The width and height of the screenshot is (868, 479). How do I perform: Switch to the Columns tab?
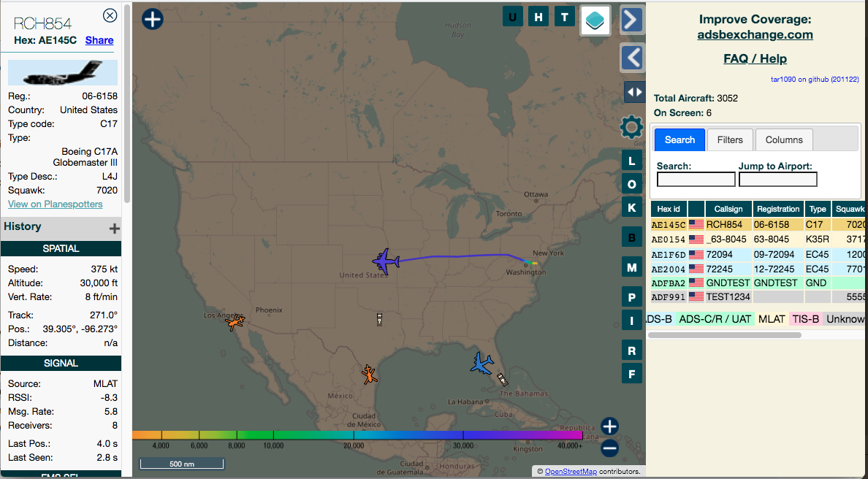pyautogui.click(x=784, y=140)
